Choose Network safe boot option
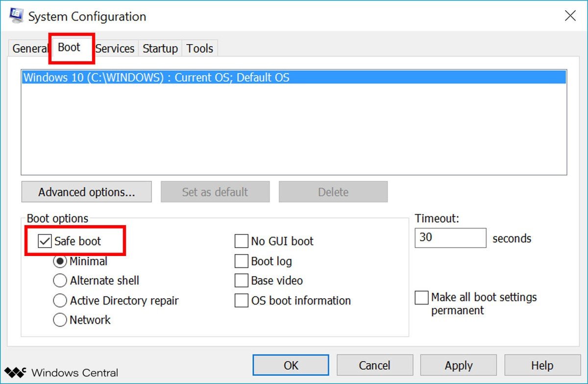Image resolution: width=588 pixels, height=384 pixels. [x=60, y=320]
